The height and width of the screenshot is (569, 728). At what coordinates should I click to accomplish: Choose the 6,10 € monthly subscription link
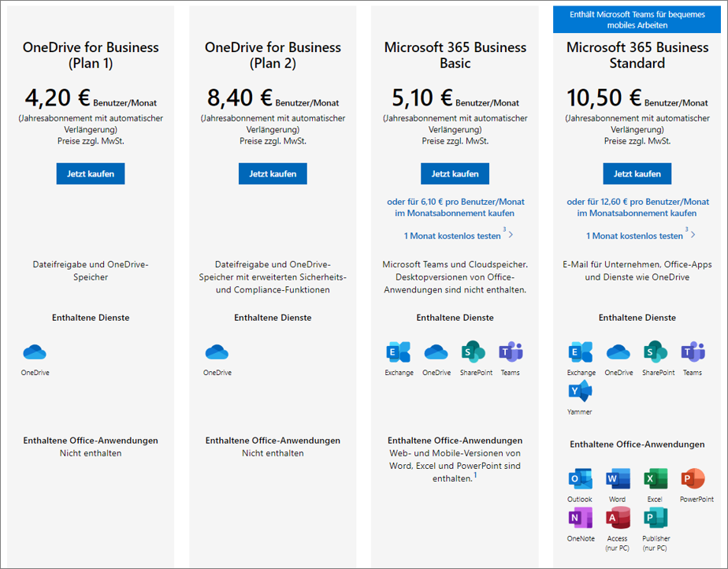coord(455,207)
